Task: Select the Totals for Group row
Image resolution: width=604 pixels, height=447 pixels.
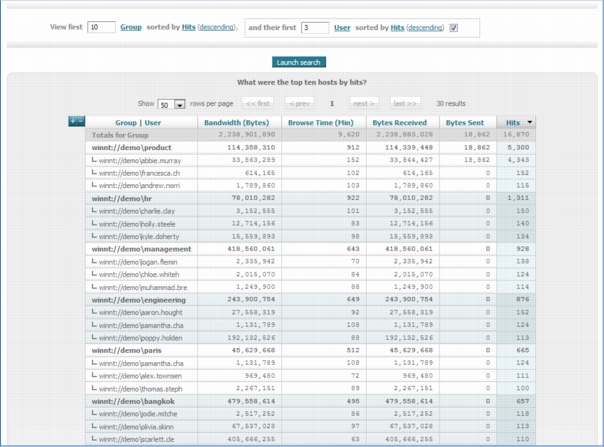Action: [310, 135]
